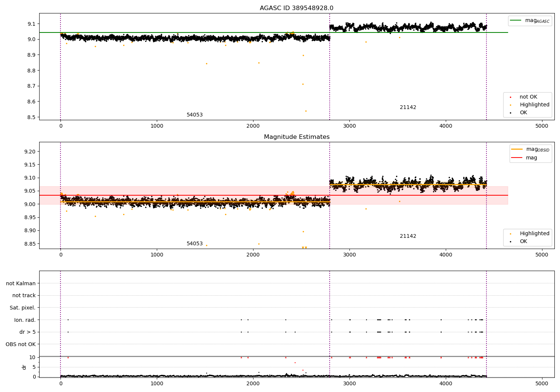Click the dr axis tick label 10
This screenshot has height=392, width=560.
[32, 358]
